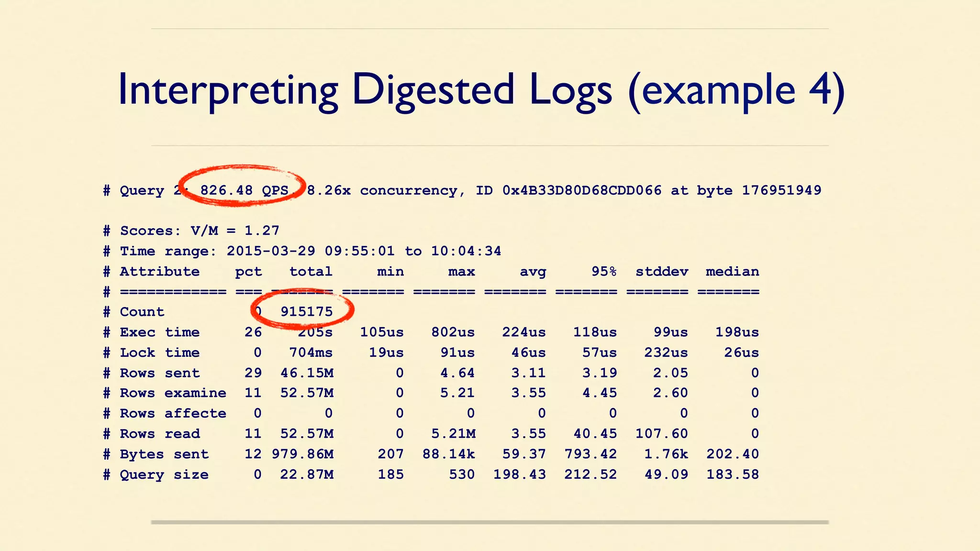The width and height of the screenshot is (980, 551).
Task: Click the Query size stddev '49.09'
Action: pyautogui.click(x=666, y=474)
